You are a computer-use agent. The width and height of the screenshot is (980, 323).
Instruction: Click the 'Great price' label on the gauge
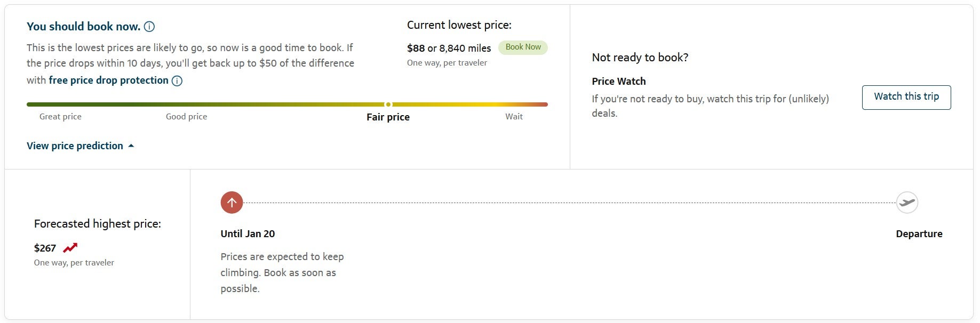click(60, 116)
